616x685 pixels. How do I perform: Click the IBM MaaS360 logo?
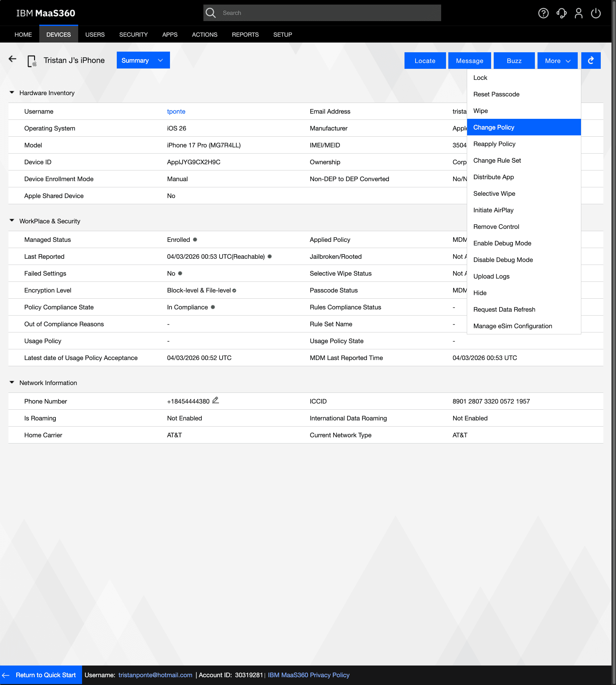tap(45, 13)
